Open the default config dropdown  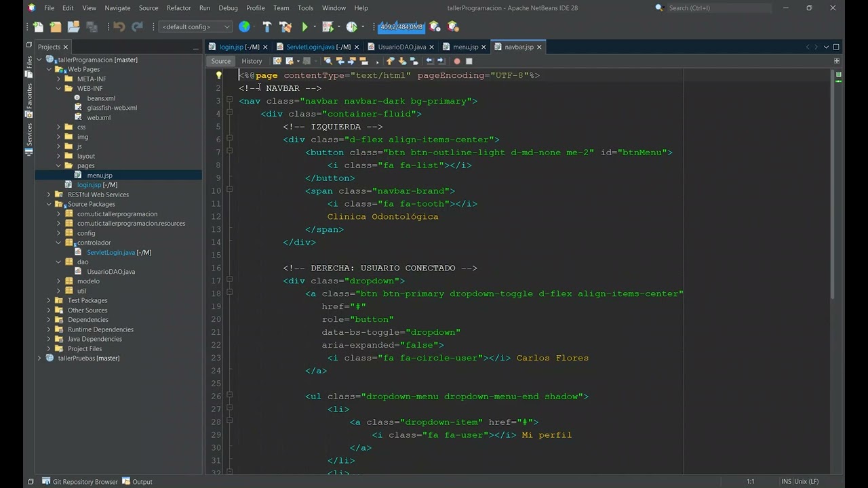(195, 27)
